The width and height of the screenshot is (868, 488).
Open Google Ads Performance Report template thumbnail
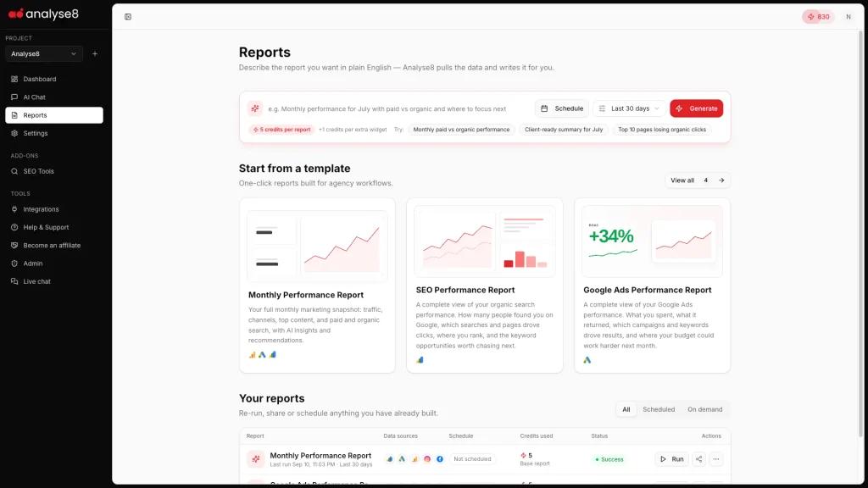click(652, 241)
